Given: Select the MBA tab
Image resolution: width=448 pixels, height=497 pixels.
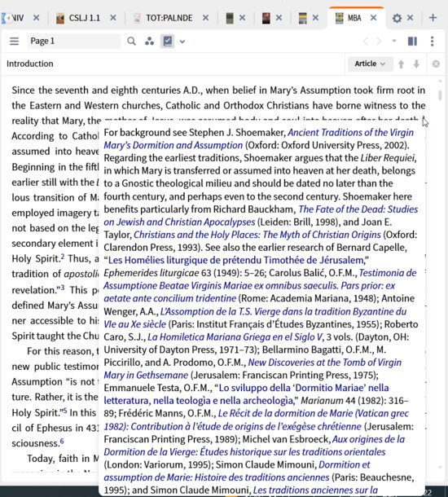Looking at the screenshot, I should click(349, 18).
